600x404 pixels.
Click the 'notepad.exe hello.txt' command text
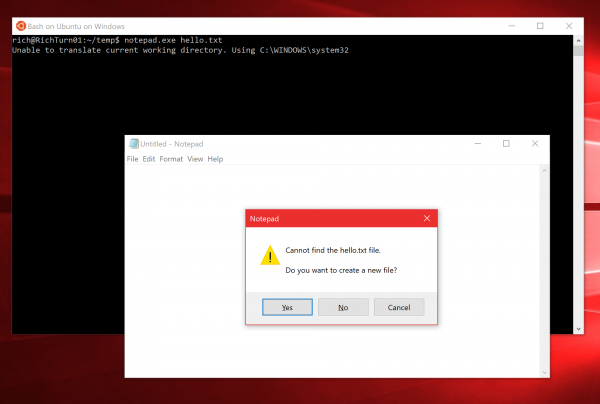(x=173, y=40)
